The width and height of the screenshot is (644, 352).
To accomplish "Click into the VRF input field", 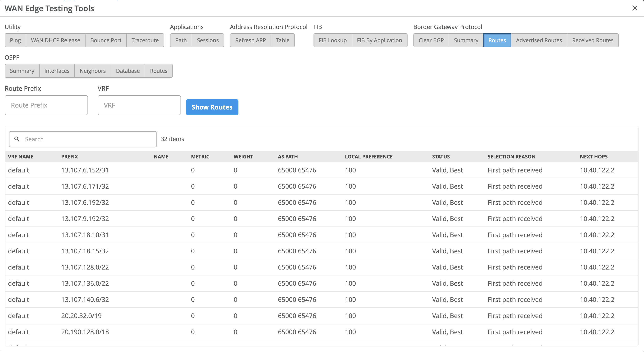I will 139,105.
